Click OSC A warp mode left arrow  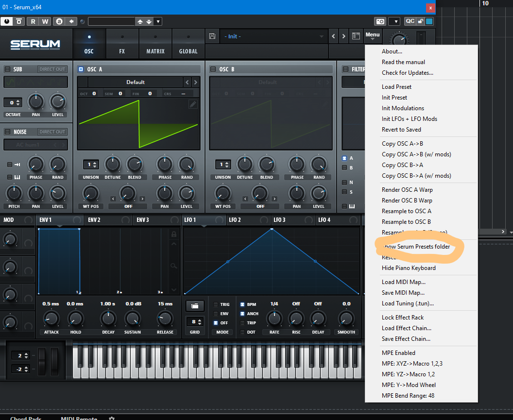click(x=113, y=199)
